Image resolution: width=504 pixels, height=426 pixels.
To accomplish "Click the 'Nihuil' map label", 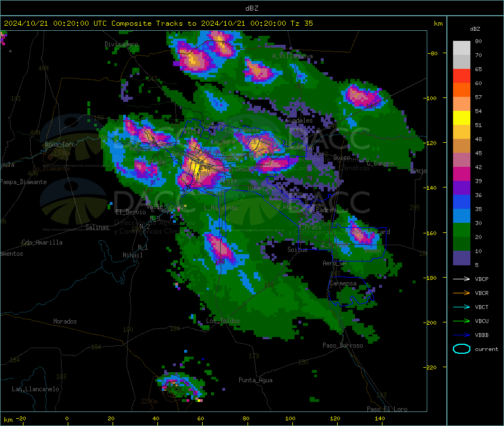I will point(132,255).
